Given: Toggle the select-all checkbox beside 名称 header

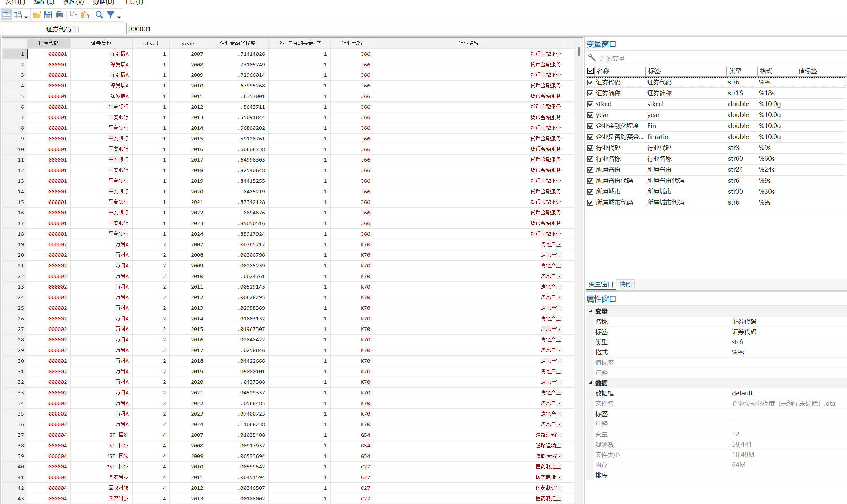Looking at the screenshot, I should [590, 71].
